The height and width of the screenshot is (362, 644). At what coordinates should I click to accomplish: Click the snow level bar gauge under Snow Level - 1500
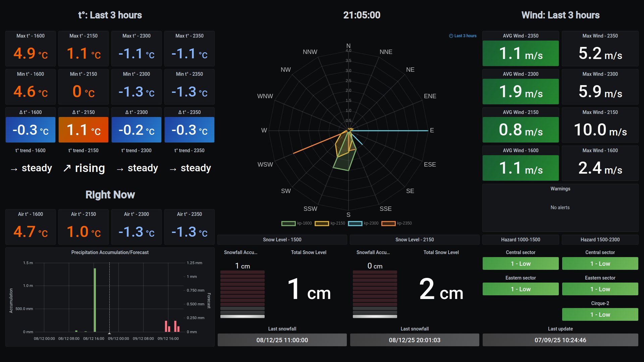pos(242,294)
